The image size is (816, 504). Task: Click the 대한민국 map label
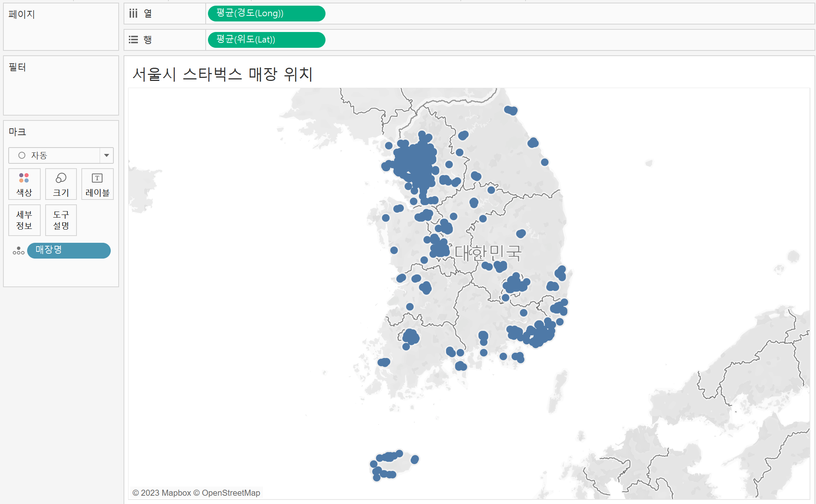coord(488,253)
